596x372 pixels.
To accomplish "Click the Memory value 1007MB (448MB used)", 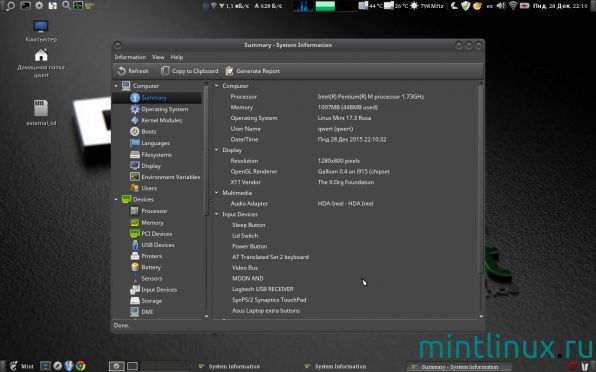I will pyautogui.click(x=347, y=107).
